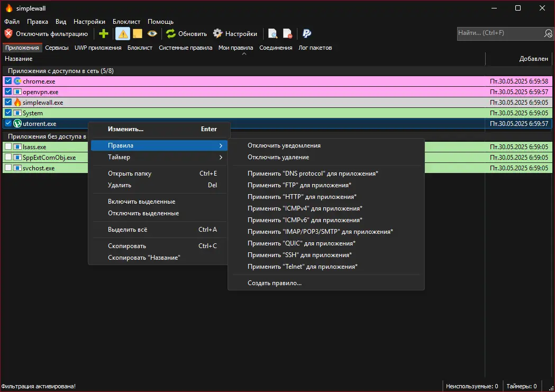Click the clear log file icon

click(287, 34)
